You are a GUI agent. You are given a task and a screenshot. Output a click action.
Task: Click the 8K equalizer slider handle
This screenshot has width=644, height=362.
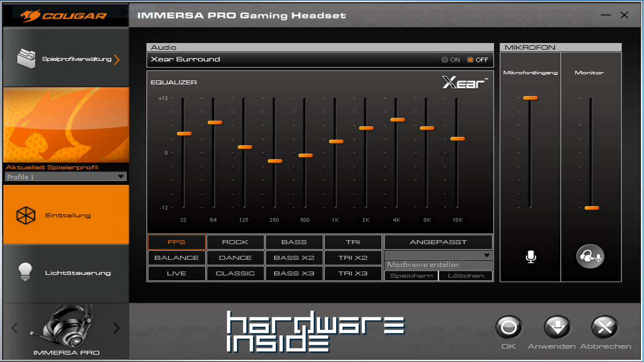click(x=427, y=128)
